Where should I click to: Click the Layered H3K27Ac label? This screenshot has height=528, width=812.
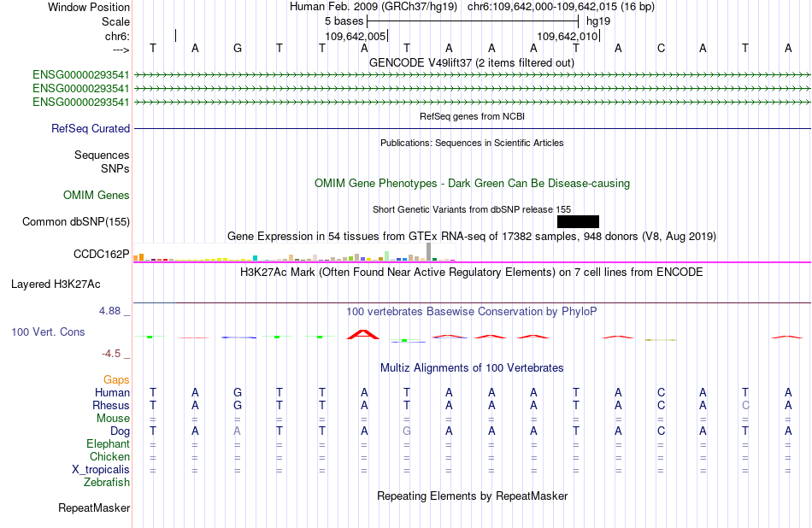56,285
